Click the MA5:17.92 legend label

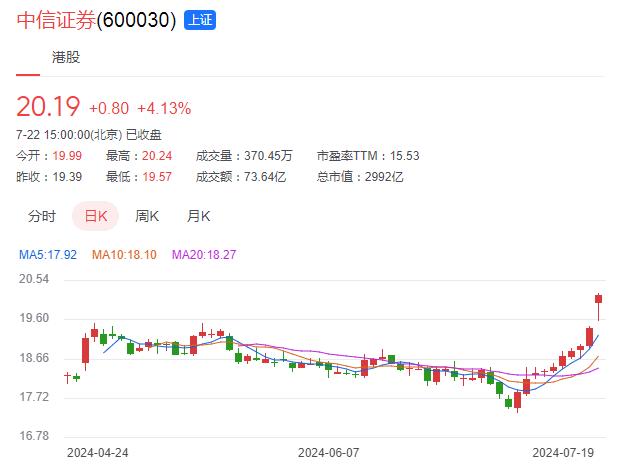click(x=48, y=254)
